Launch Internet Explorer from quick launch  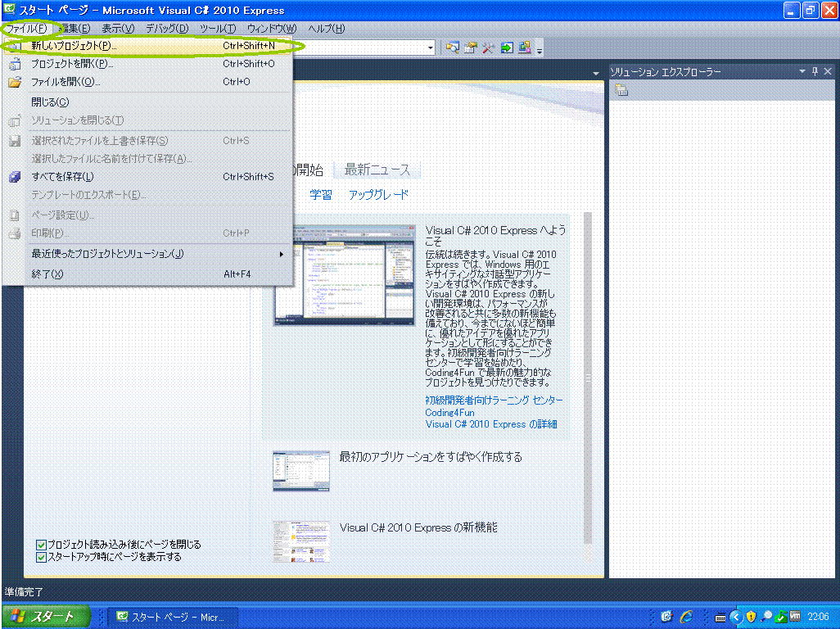[x=686, y=617]
